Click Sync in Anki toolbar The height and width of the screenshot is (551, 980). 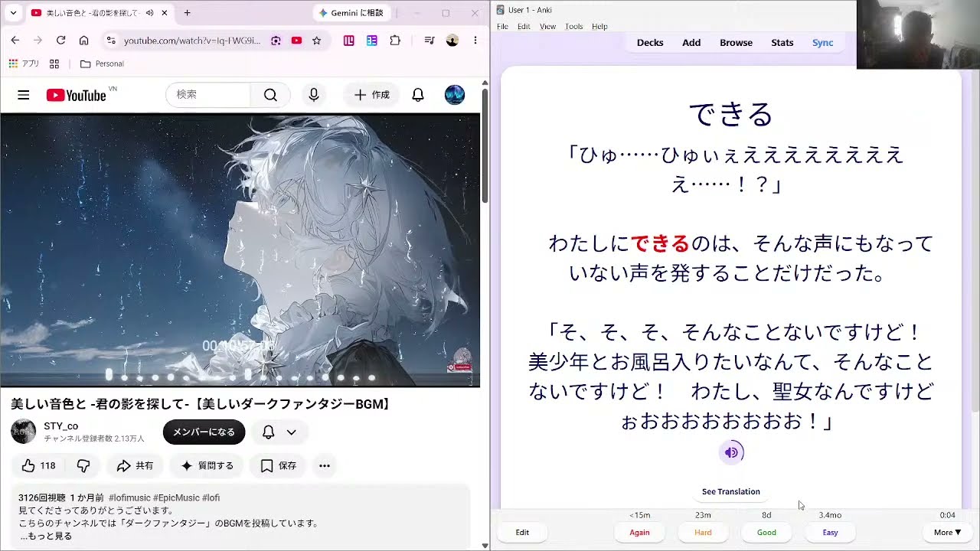click(822, 43)
